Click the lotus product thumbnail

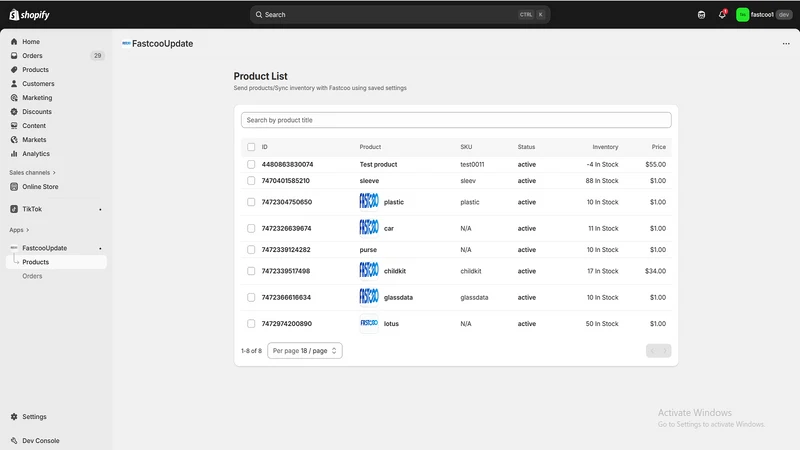point(369,323)
